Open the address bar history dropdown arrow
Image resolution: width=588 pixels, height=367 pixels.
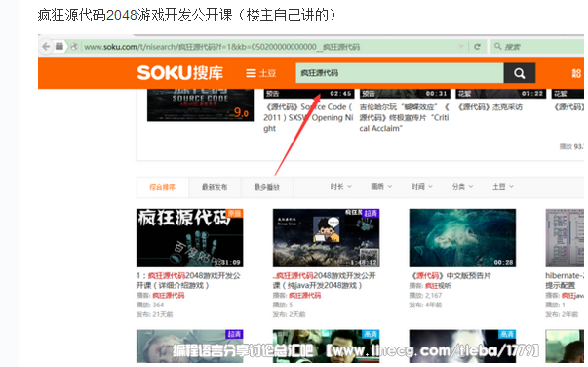461,47
